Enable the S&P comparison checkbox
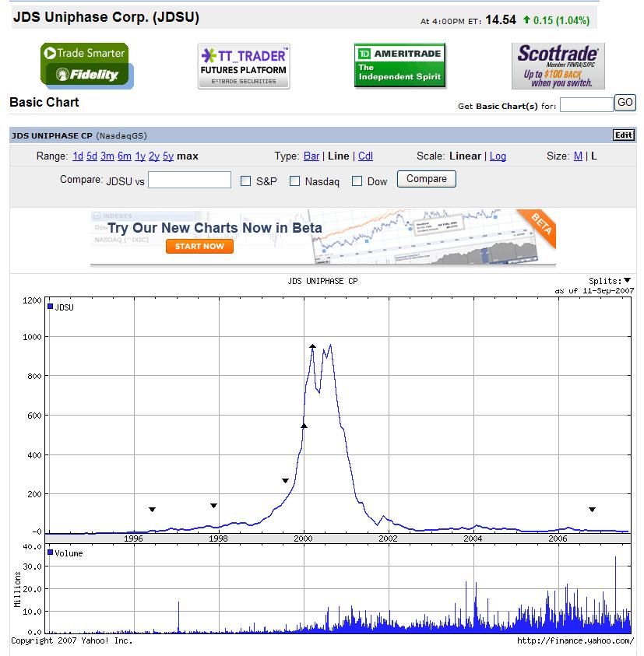 246,181
